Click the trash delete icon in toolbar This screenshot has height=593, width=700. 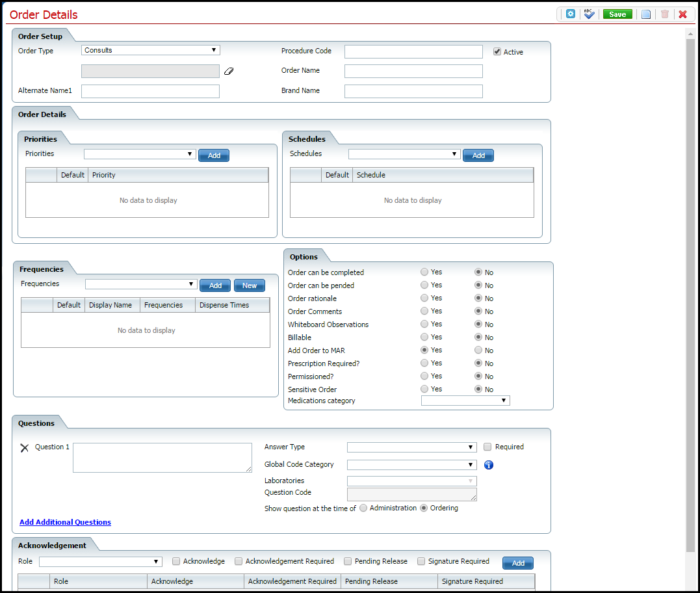tap(665, 14)
